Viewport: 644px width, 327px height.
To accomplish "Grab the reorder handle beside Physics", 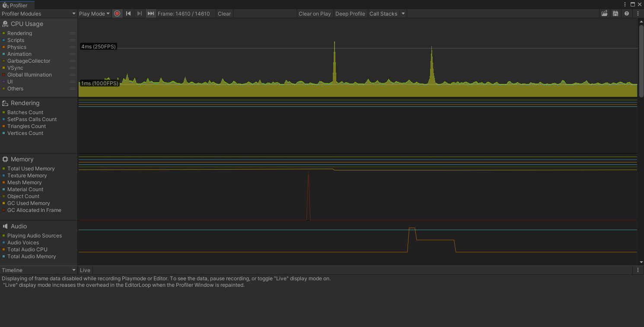I will (x=73, y=47).
